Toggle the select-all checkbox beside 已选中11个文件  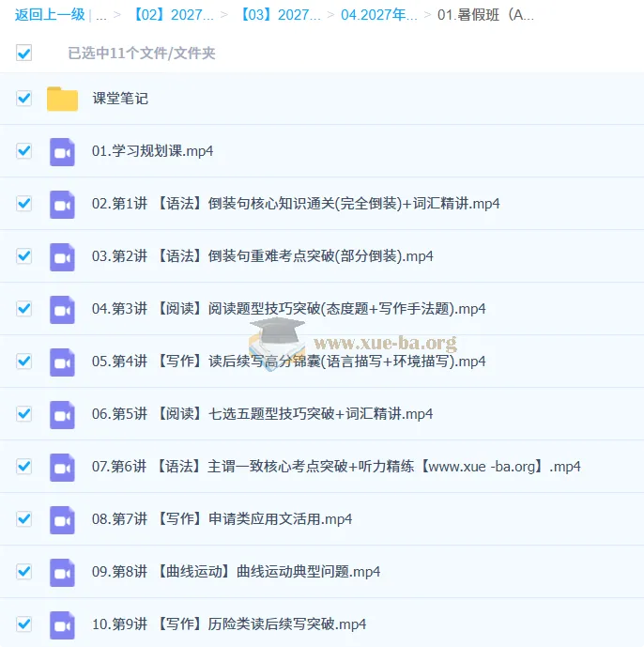tap(23, 53)
